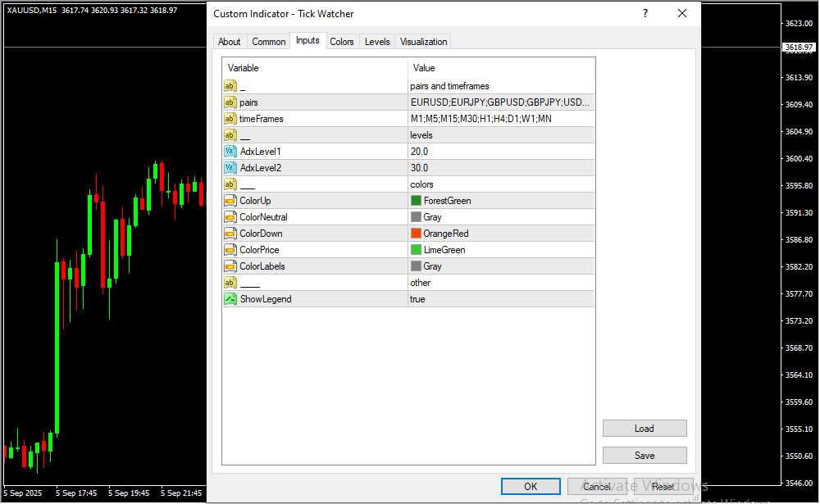
Task: Switch to the Colors tab
Action: [342, 42]
